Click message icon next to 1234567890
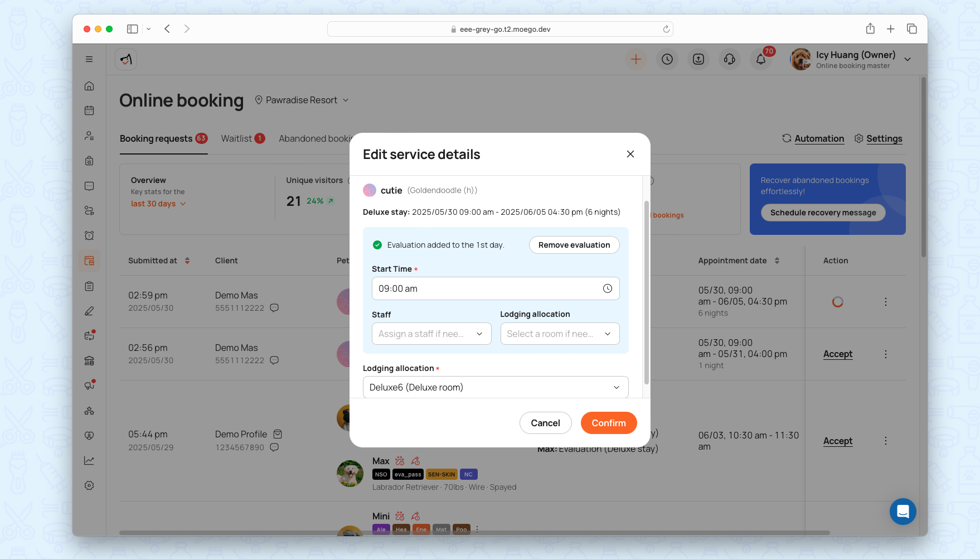 pyautogui.click(x=274, y=447)
